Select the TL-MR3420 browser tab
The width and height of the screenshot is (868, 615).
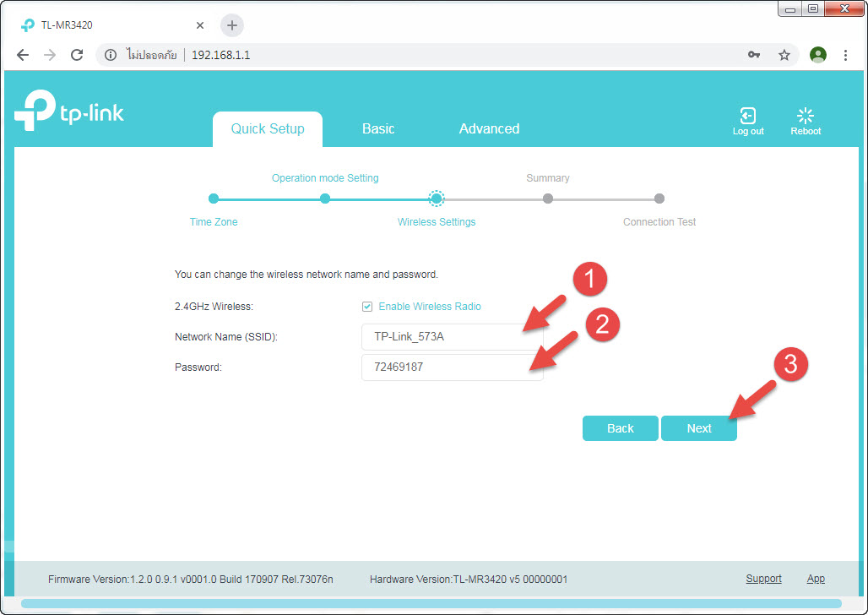click(x=111, y=25)
